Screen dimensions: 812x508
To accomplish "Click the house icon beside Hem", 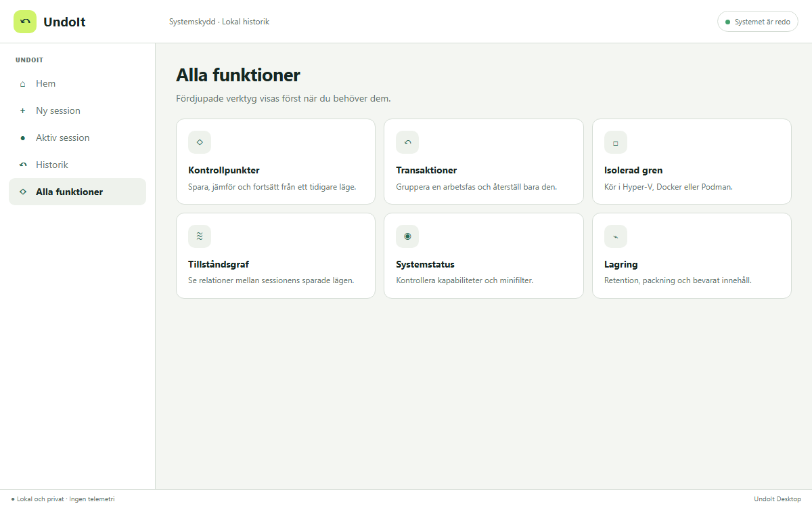I will click(x=22, y=84).
